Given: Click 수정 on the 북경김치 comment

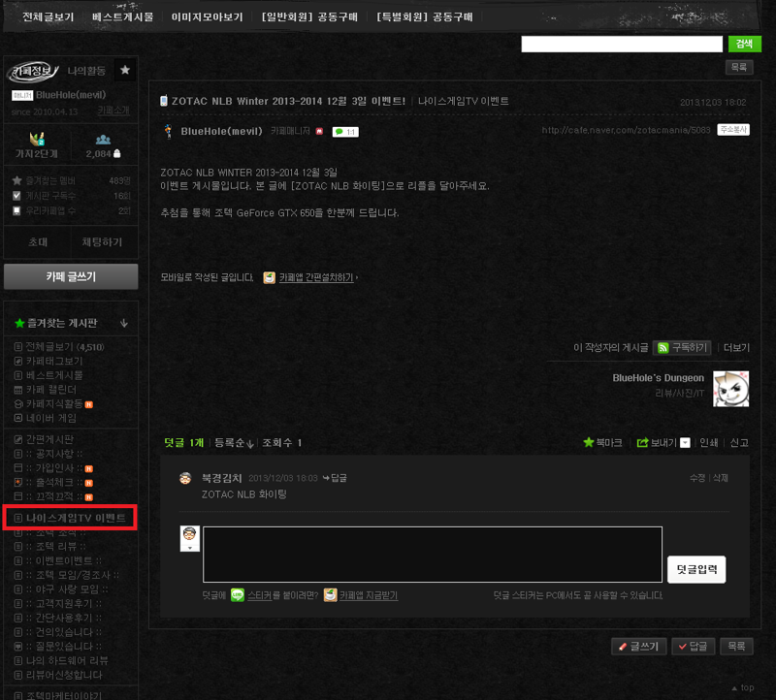Looking at the screenshot, I should pyautogui.click(x=697, y=478).
